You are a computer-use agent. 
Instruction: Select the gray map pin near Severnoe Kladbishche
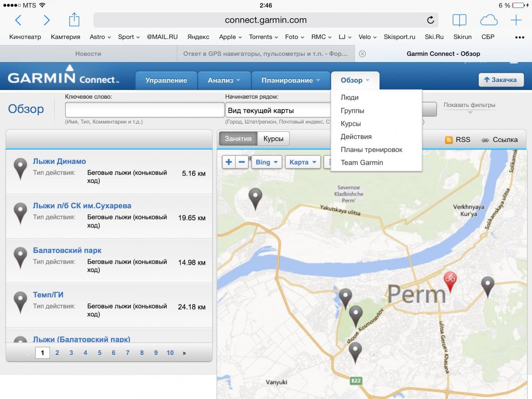pyautogui.click(x=255, y=199)
